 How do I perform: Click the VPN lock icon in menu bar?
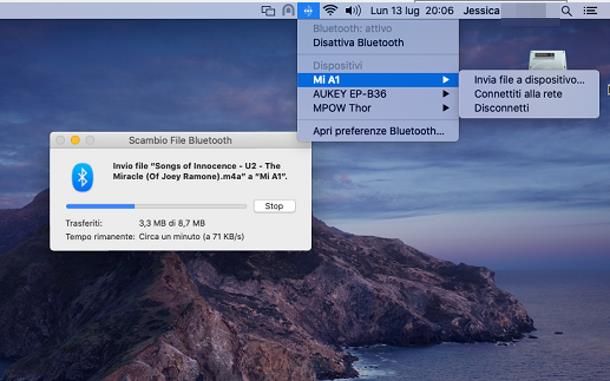[x=288, y=11]
